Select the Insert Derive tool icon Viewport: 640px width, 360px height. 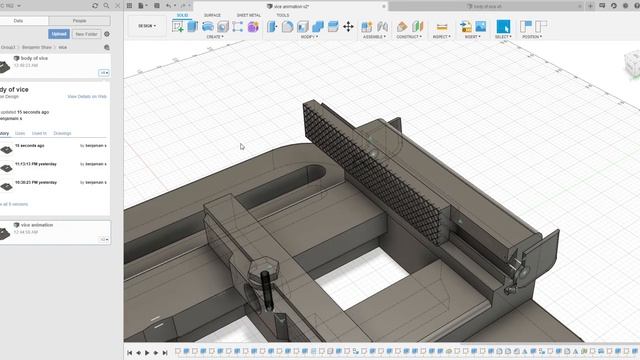[465, 27]
